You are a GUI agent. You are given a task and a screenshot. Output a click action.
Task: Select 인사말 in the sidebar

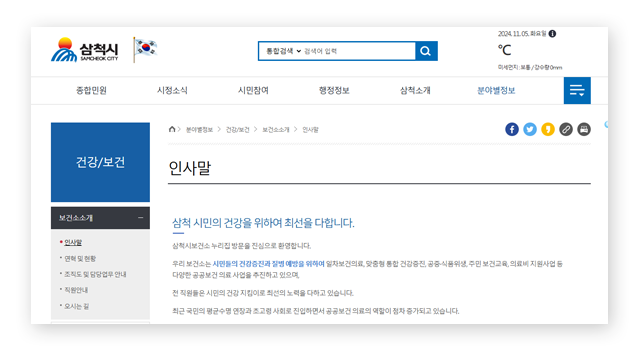pyautogui.click(x=73, y=242)
